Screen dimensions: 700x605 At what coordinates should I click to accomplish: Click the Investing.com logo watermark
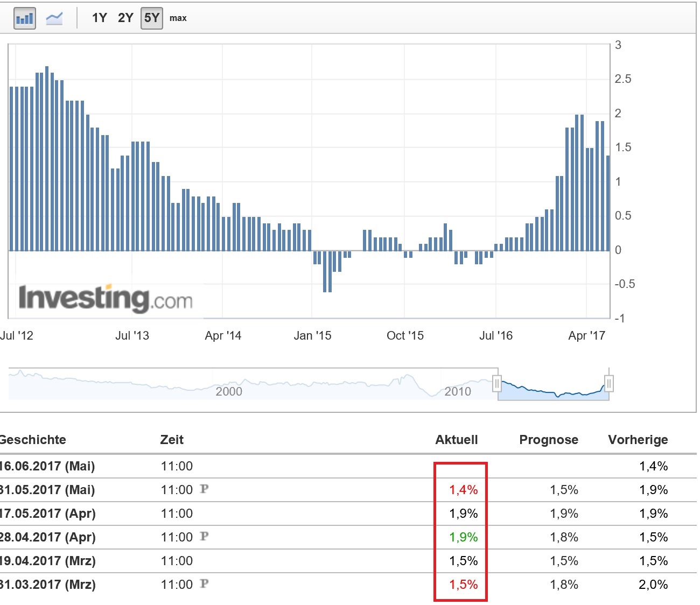pyautogui.click(x=106, y=298)
